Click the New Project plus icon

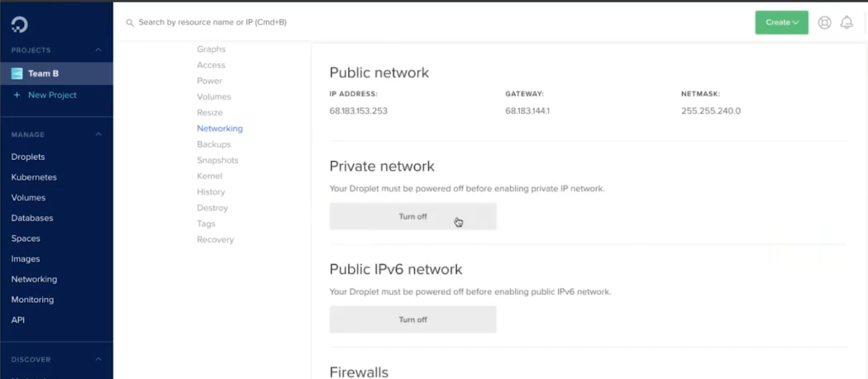click(17, 95)
